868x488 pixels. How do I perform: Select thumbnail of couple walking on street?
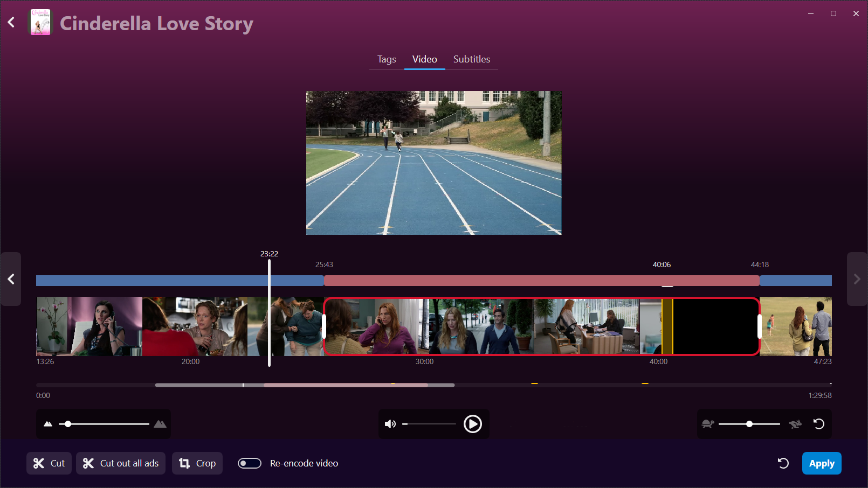[481, 326]
